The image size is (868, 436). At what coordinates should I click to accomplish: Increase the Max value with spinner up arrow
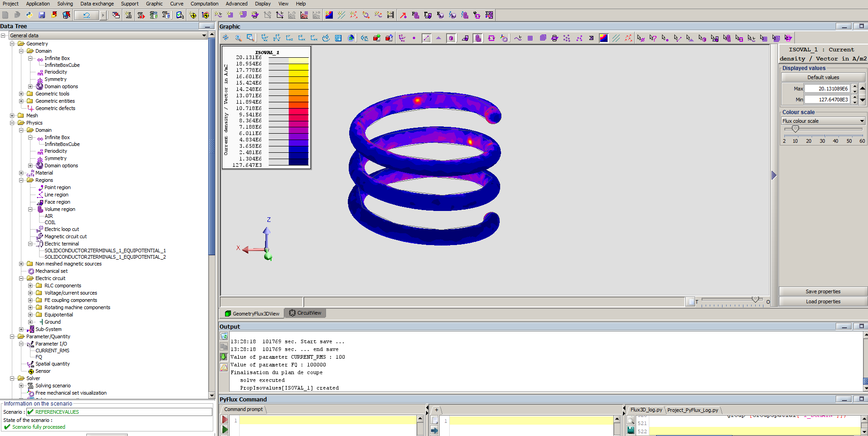(855, 86)
